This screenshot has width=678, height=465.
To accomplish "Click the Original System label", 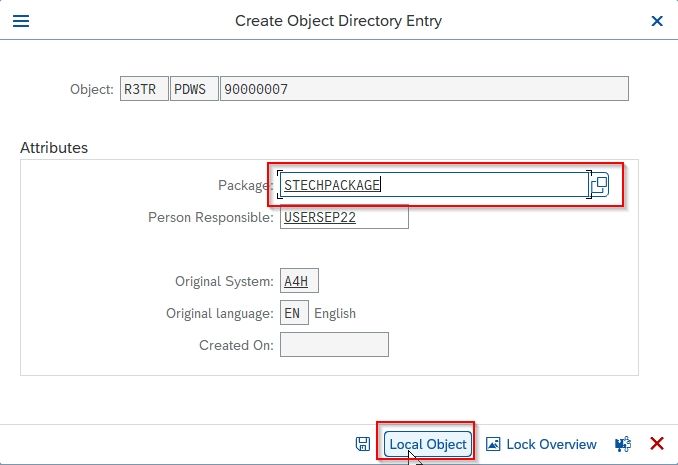I will pos(224,281).
